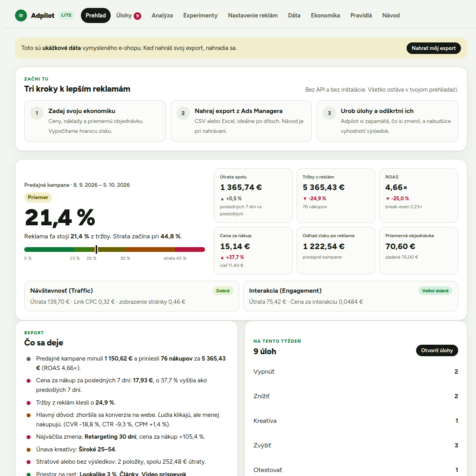Click the Nahrať môj export button
Screen dimensions: 476x476
[x=434, y=48]
